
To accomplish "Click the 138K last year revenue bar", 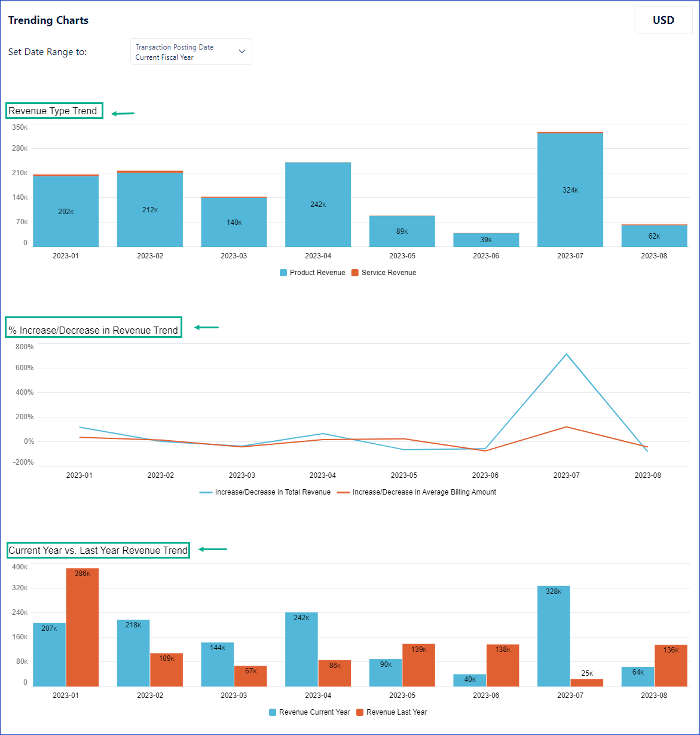I will point(503,665).
